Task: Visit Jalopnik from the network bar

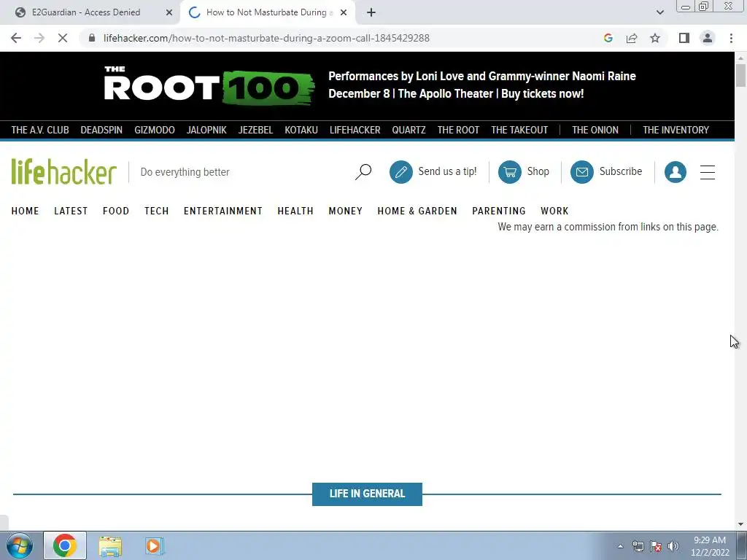Action: 206,130
